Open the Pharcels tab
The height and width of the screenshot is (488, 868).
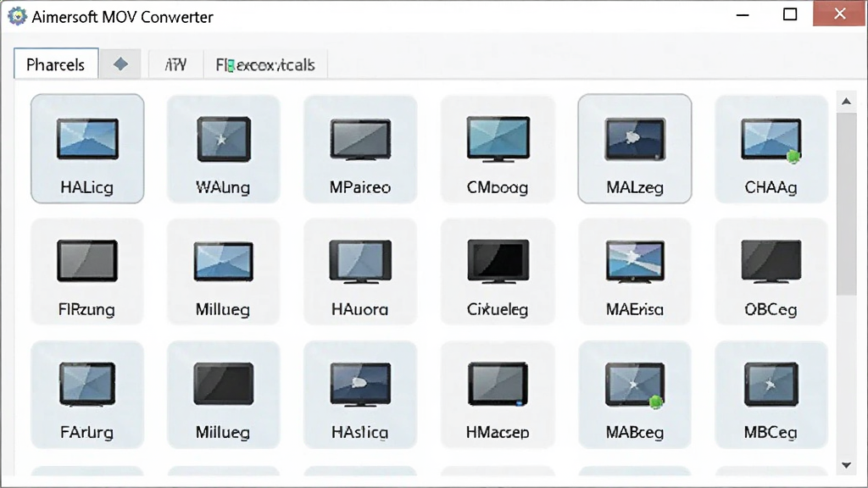click(56, 64)
